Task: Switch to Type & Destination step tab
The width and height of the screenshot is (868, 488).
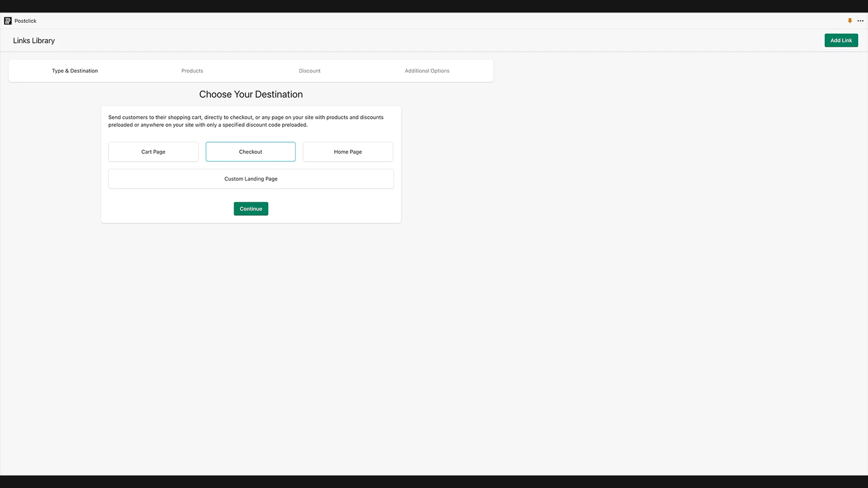Action: point(75,71)
